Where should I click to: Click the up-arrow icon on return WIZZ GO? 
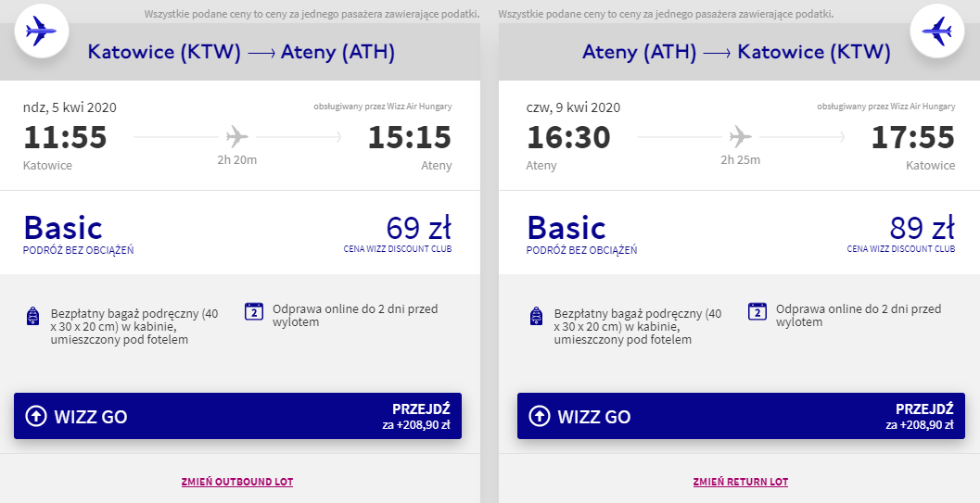tap(540, 417)
